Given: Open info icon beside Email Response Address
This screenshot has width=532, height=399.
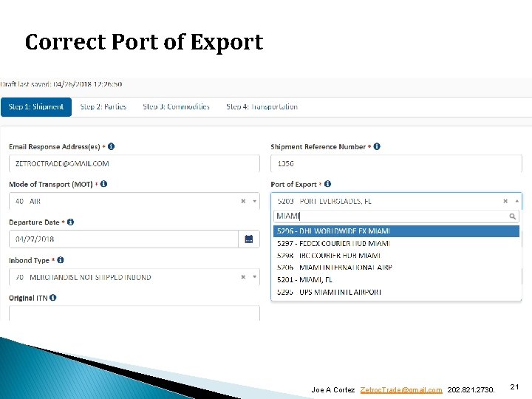Looking at the screenshot, I should (x=111, y=146).
